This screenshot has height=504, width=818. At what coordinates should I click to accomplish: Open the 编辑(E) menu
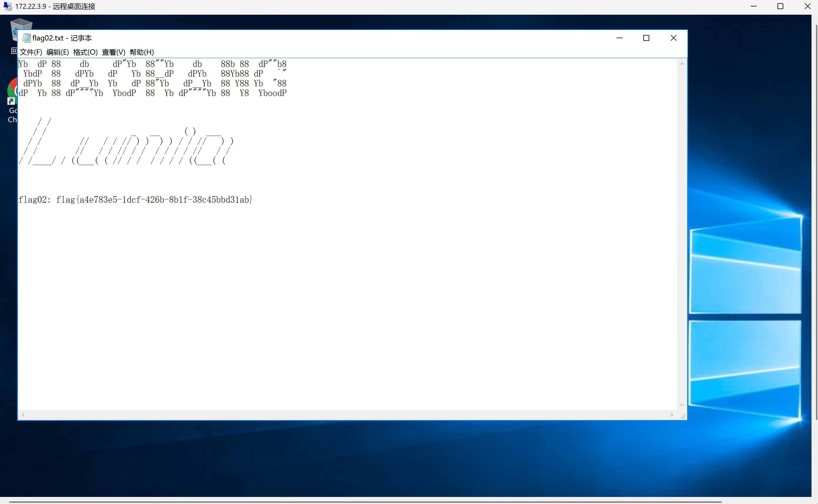point(57,52)
